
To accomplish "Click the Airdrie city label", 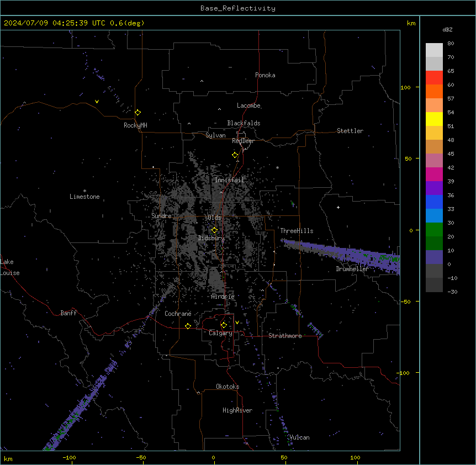I will (x=223, y=297).
